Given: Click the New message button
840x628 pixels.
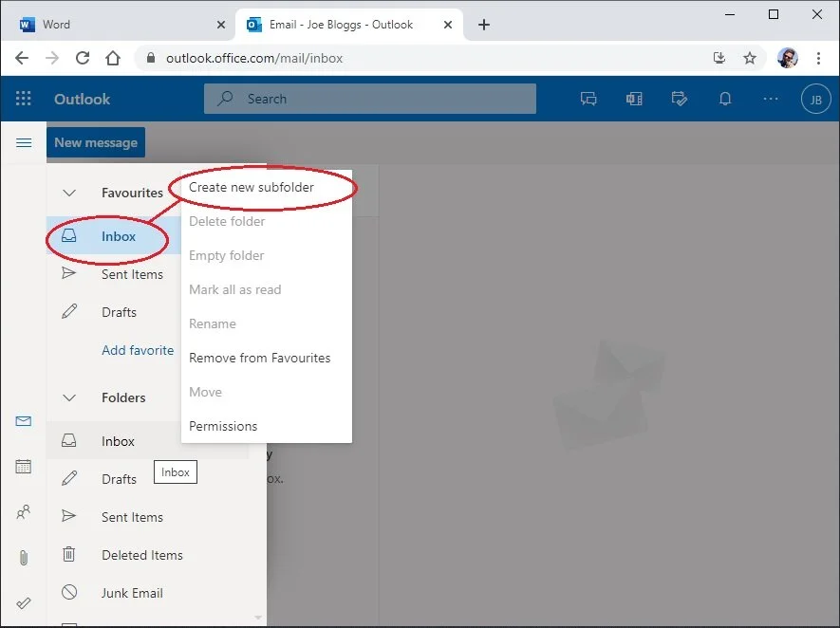Looking at the screenshot, I should click(x=96, y=142).
